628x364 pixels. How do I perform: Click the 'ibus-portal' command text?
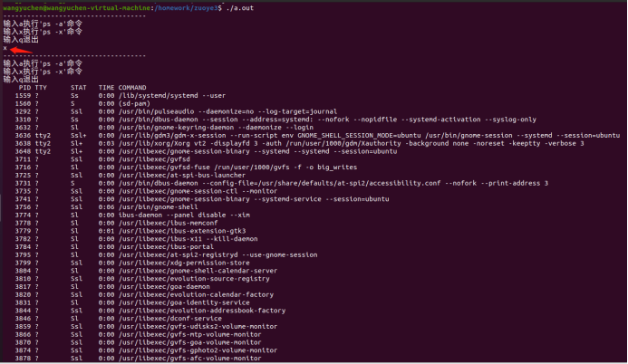(166, 247)
